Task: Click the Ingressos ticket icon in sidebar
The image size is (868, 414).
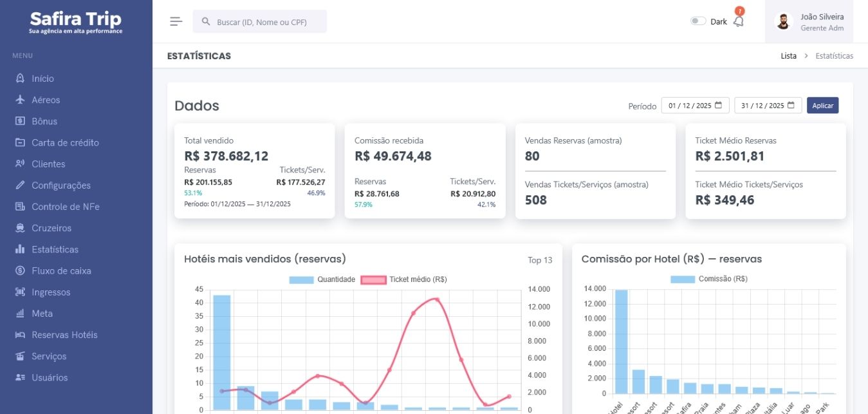Action: [20, 292]
